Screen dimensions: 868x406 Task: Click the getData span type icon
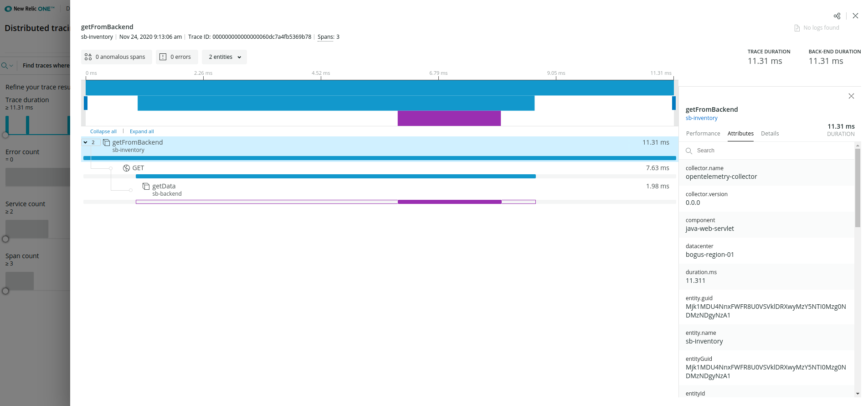pyautogui.click(x=146, y=187)
